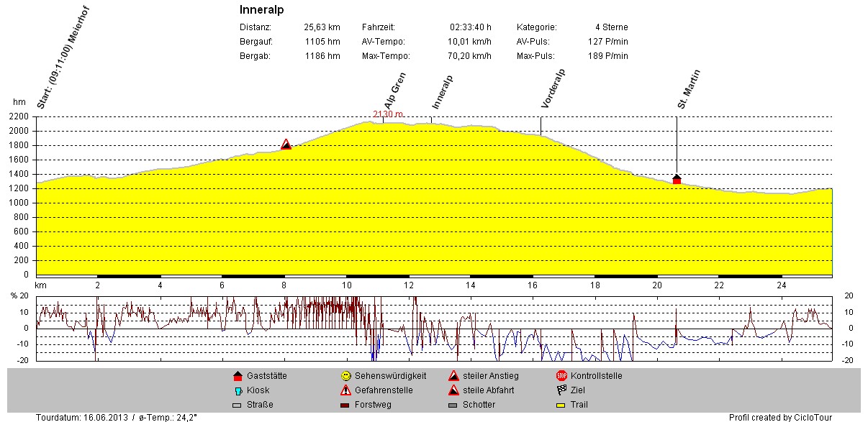Select the steiler Anstieg legend icon
868x422 pixels.
(453, 376)
